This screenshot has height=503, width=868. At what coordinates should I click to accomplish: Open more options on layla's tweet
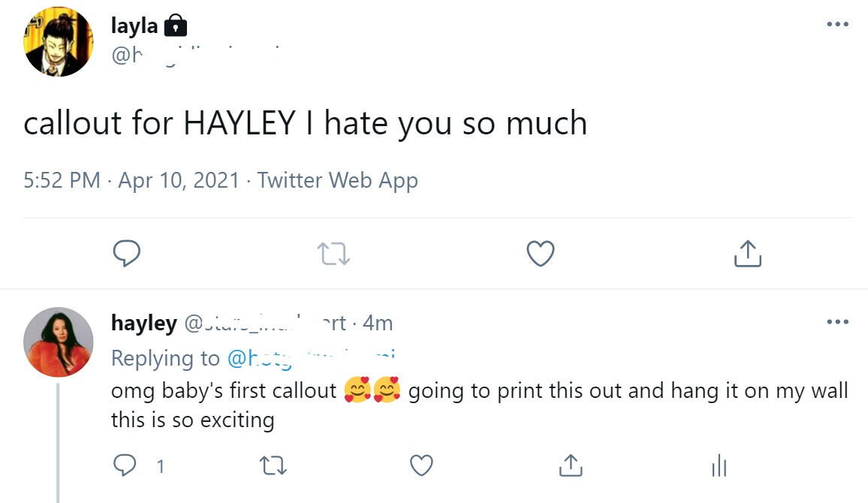pyautogui.click(x=837, y=25)
